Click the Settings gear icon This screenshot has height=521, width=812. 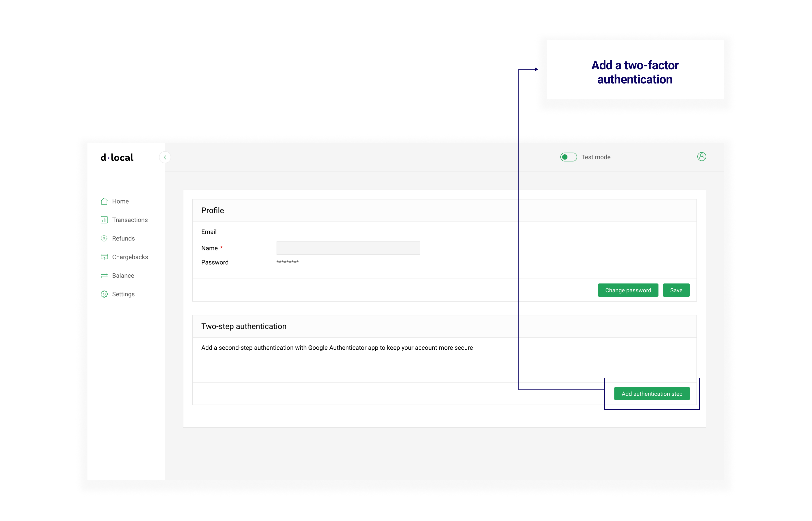tap(104, 294)
